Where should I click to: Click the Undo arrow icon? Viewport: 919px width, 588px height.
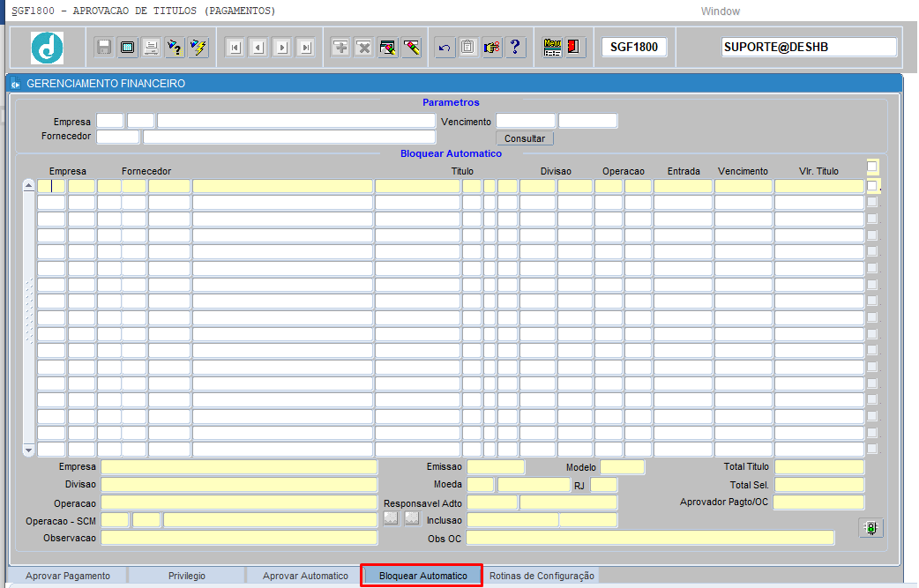(x=445, y=48)
